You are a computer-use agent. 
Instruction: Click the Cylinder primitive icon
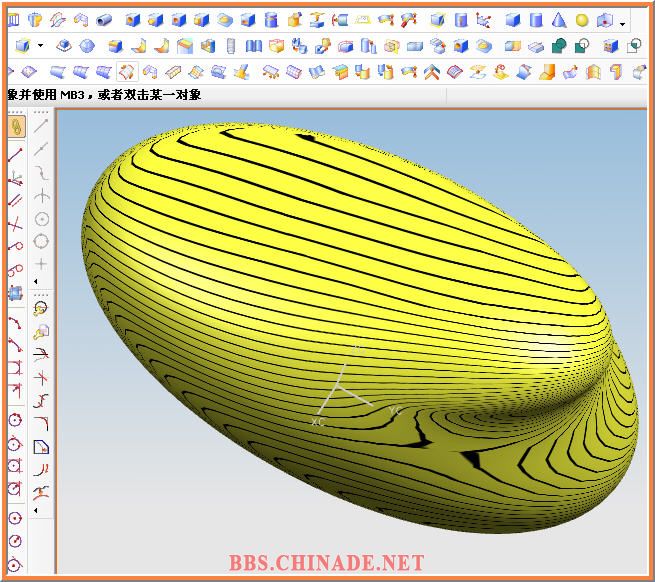(x=536, y=19)
